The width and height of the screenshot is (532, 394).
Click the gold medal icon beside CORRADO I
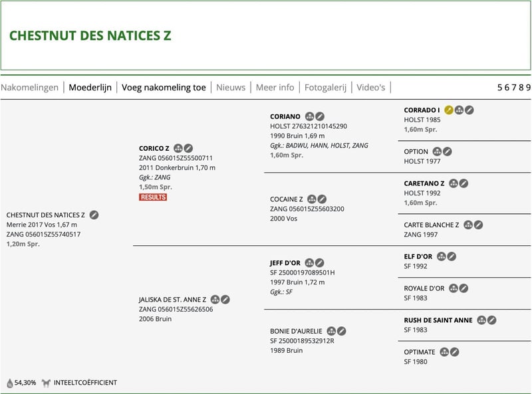(448, 110)
